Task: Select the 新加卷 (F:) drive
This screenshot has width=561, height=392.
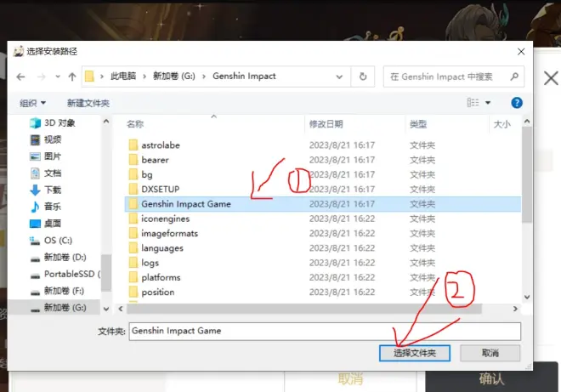Action: (x=57, y=291)
